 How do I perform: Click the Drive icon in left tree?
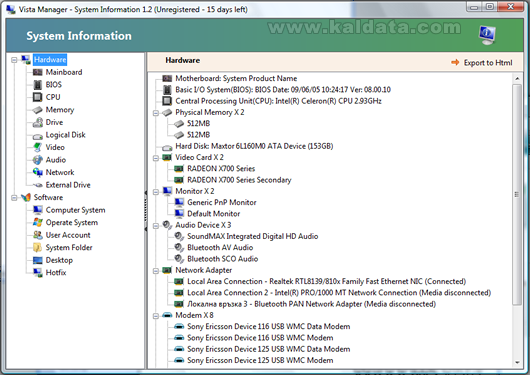(x=37, y=122)
